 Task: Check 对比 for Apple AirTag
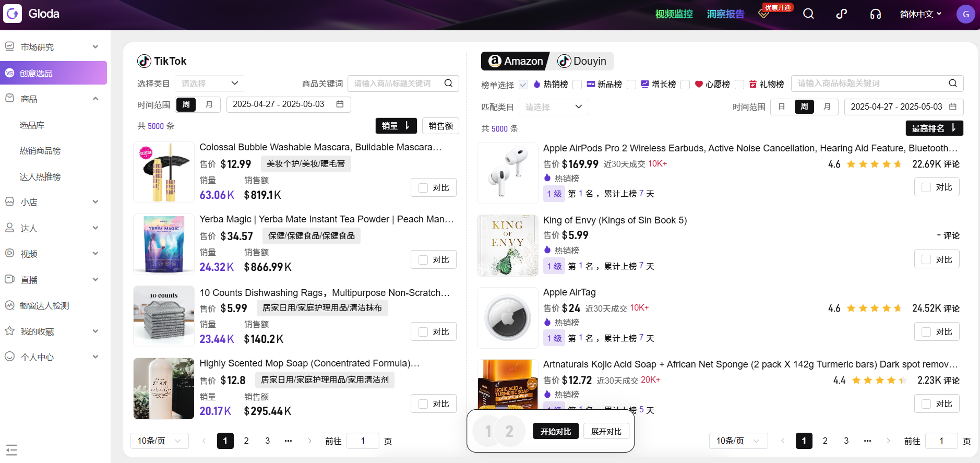(926, 332)
